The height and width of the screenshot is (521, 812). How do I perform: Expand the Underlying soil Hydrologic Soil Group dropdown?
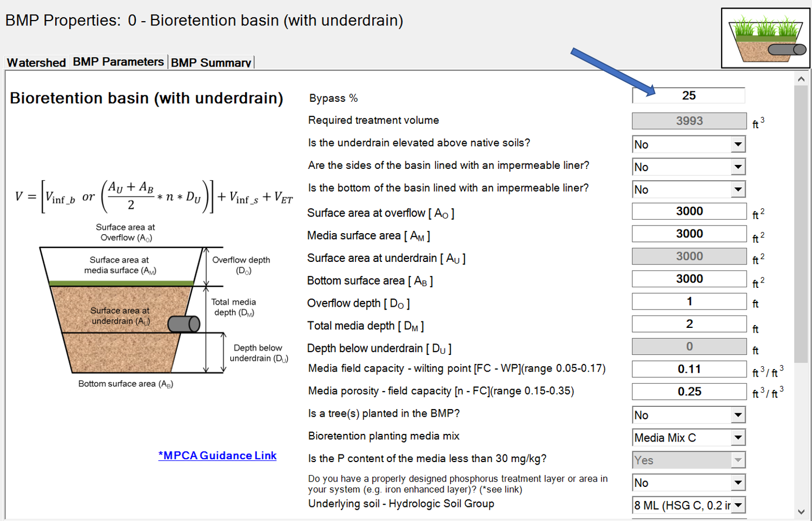pyautogui.click(x=738, y=505)
